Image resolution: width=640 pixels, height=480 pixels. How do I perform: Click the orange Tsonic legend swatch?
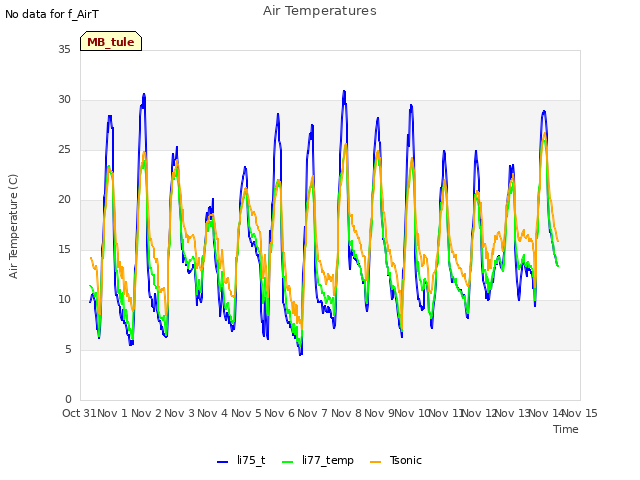coord(376,462)
